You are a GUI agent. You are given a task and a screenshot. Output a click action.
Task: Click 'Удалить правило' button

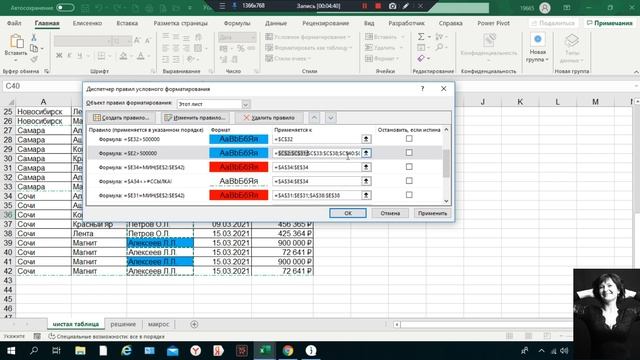(x=269, y=118)
